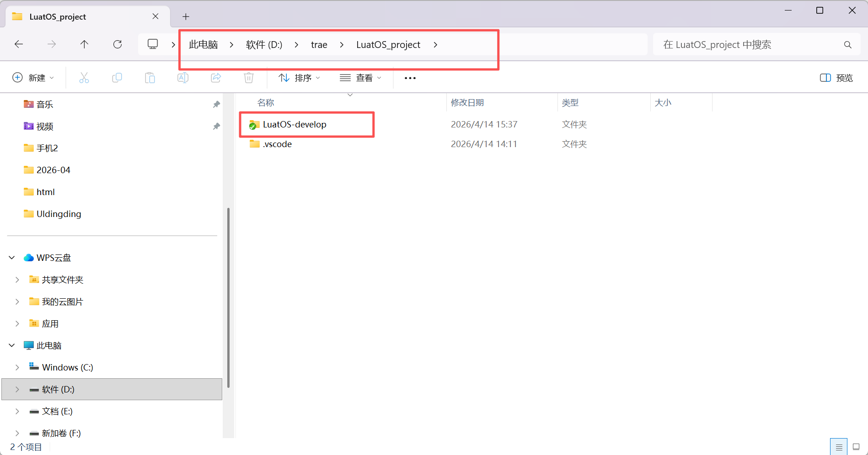Sort by the 类型 column header
The width and height of the screenshot is (868, 455).
(570, 103)
